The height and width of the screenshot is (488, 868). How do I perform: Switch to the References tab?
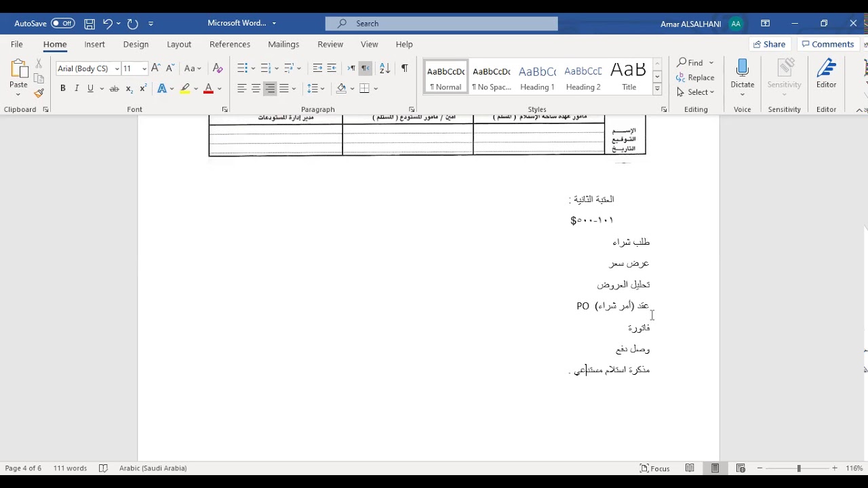tap(230, 44)
